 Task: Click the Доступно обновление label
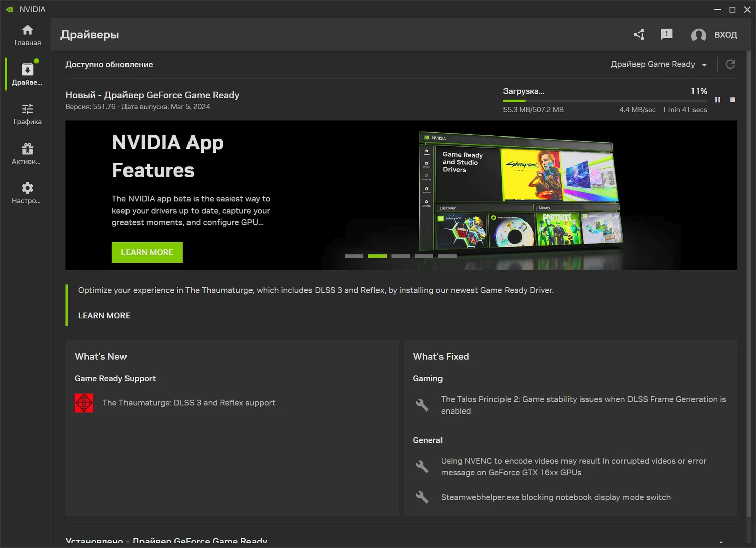(109, 64)
